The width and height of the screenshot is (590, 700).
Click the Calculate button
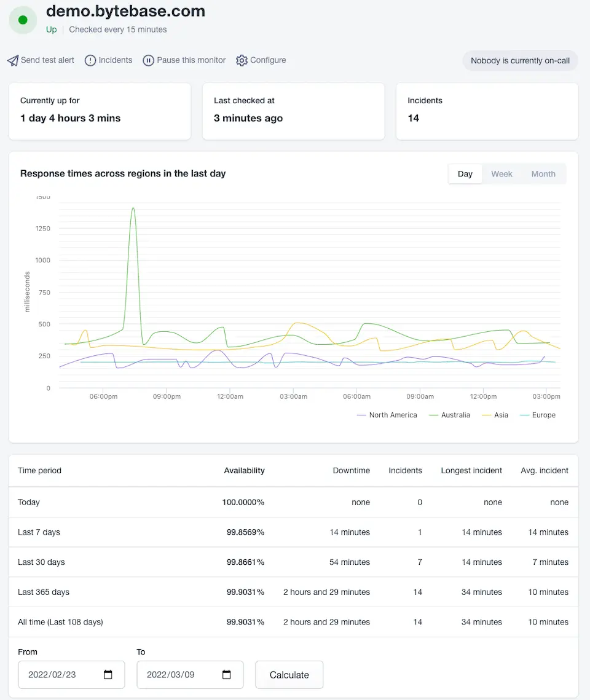tap(289, 675)
